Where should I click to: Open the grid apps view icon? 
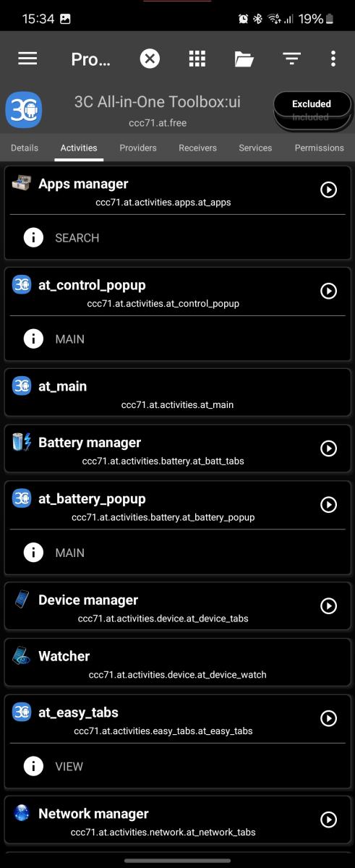197,59
